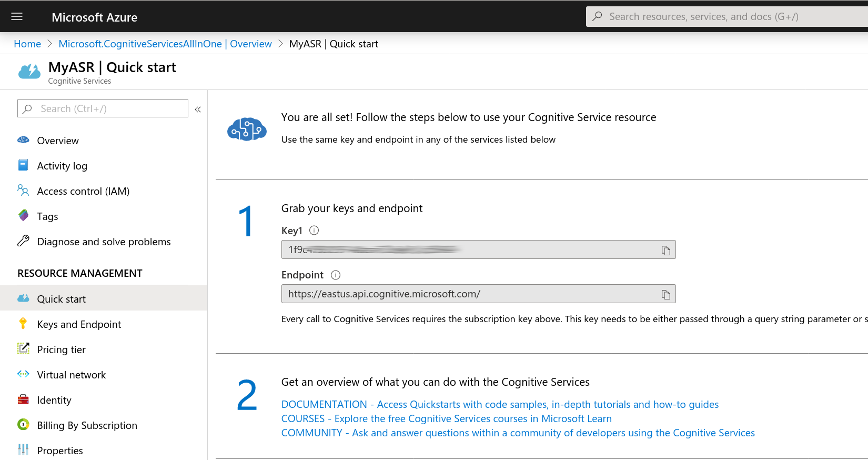Copy the Endpoint URL using the copy icon
This screenshot has height=460, width=868.
pos(666,295)
